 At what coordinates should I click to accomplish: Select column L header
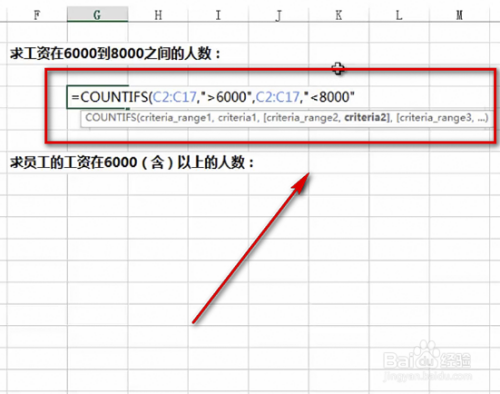click(399, 15)
